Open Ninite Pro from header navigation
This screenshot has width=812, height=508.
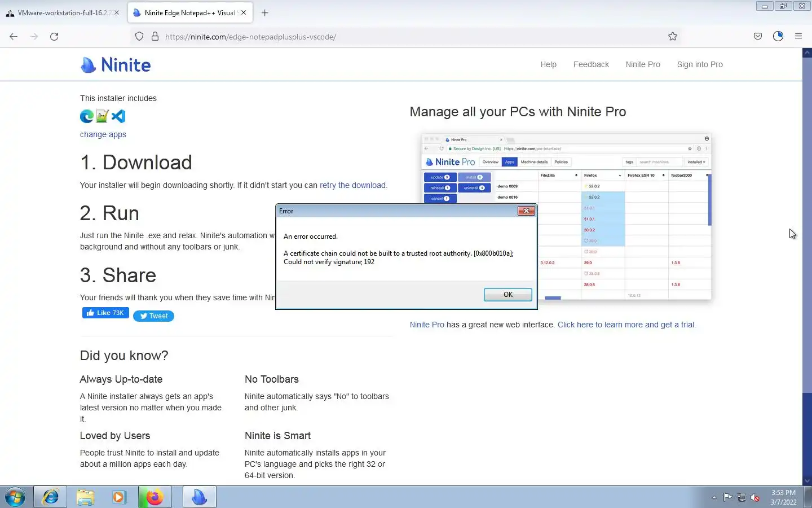pyautogui.click(x=643, y=64)
